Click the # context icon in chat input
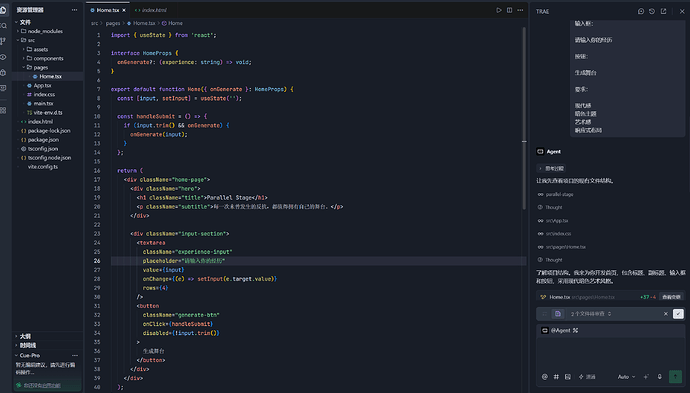The width and height of the screenshot is (690, 393). click(x=556, y=377)
